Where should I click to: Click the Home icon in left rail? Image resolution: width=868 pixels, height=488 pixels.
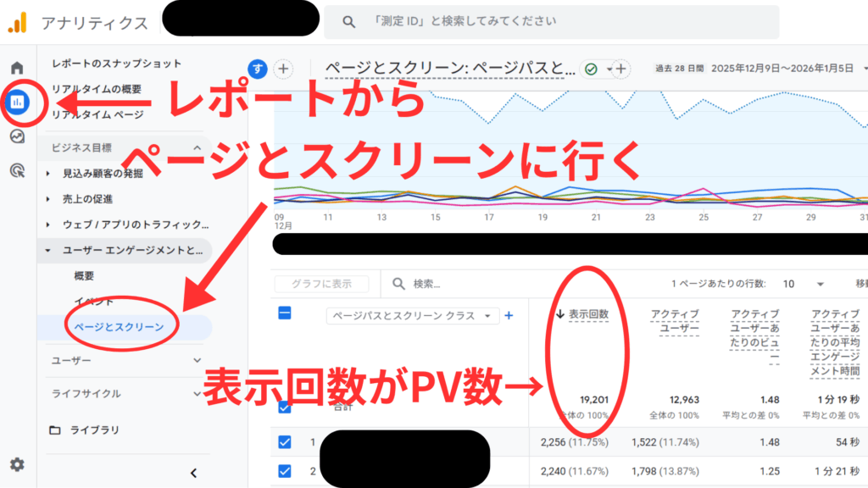click(19, 68)
